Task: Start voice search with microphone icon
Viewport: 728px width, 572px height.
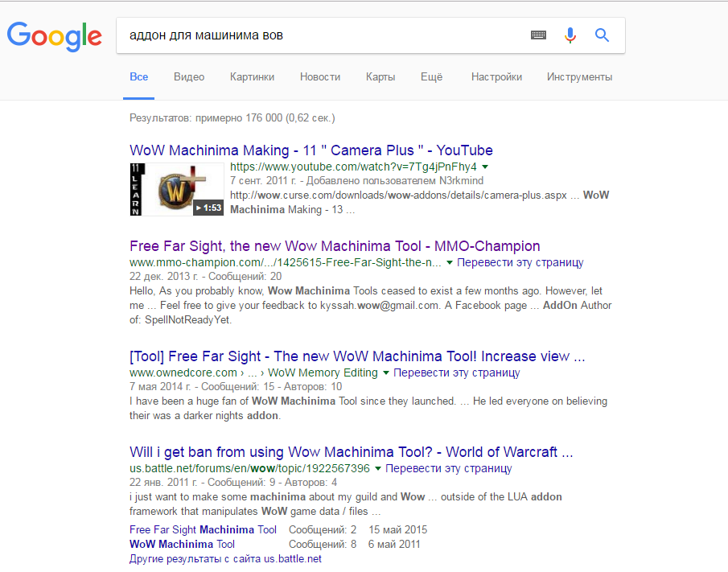Action: pos(570,35)
